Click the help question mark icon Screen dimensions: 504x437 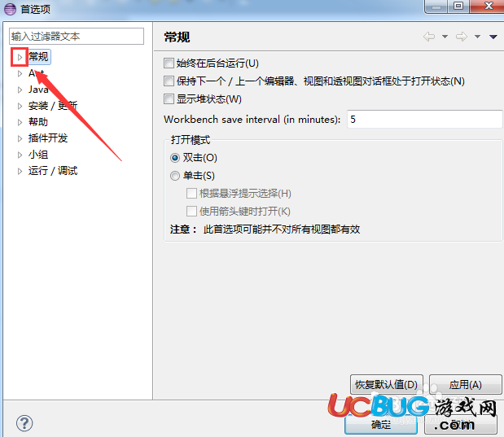[x=24, y=423]
